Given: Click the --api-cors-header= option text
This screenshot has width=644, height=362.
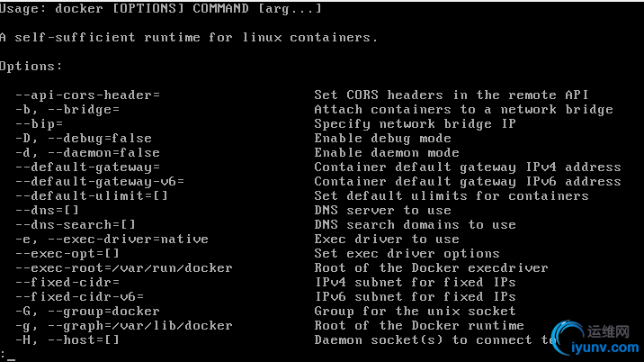Looking at the screenshot, I should 87,95.
